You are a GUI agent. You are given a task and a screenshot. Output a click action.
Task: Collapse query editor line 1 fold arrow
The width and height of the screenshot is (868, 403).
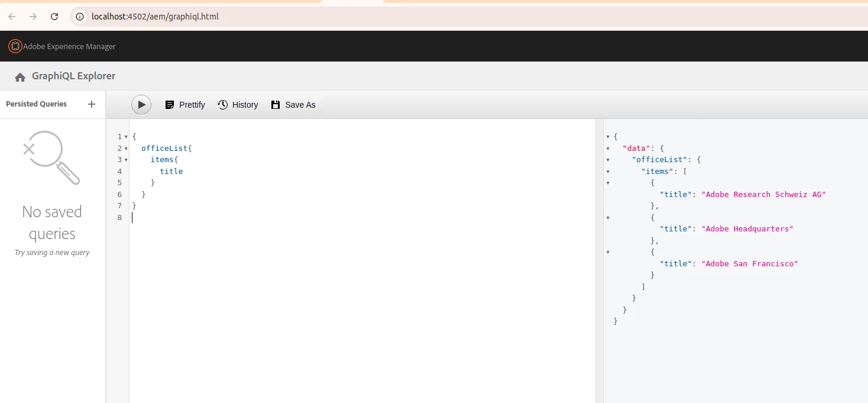[x=126, y=137]
